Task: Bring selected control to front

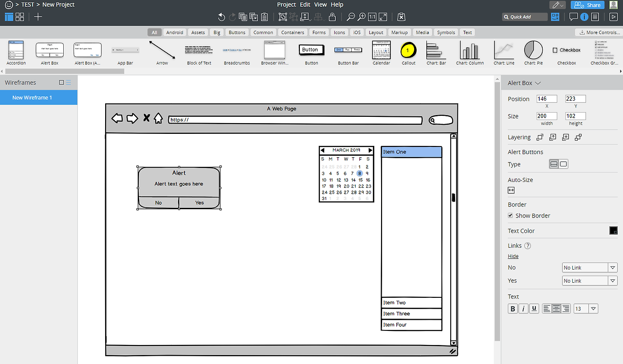Action: tap(540, 137)
